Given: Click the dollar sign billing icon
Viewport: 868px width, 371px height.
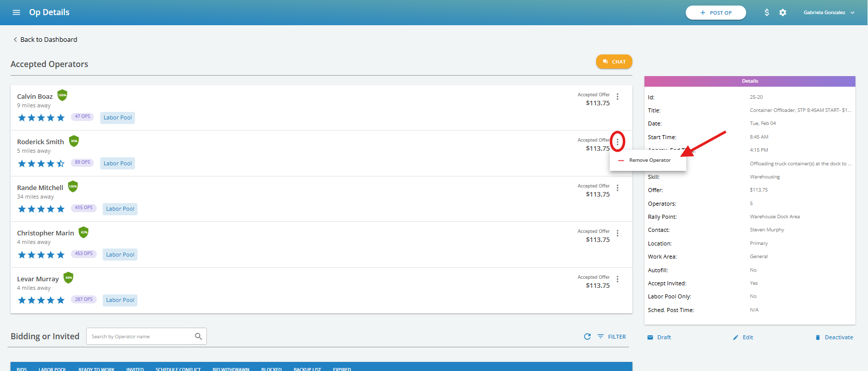Looking at the screenshot, I should tap(766, 13).
